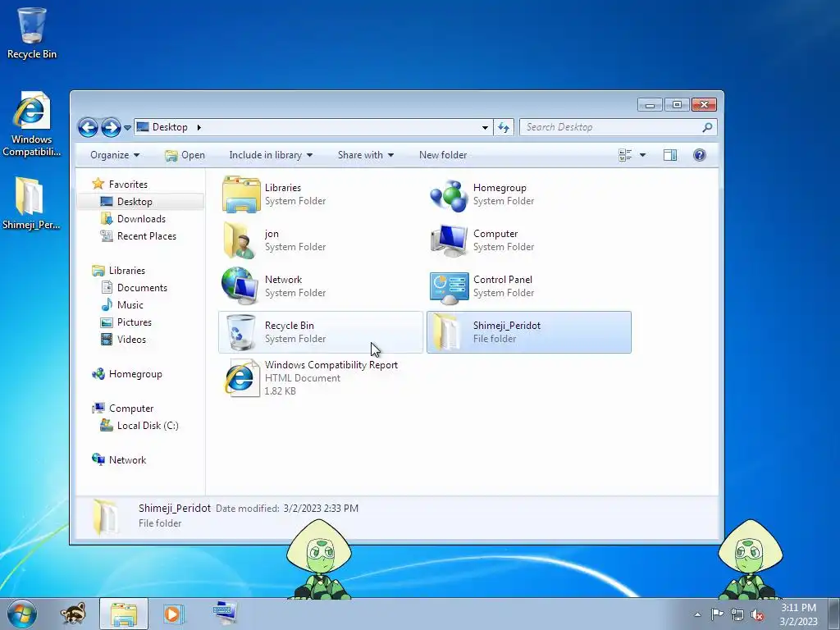Toggle the preview pane
The height and width of the screenshot is (630, 840).
pyautogui.click(x=669, y=155)
